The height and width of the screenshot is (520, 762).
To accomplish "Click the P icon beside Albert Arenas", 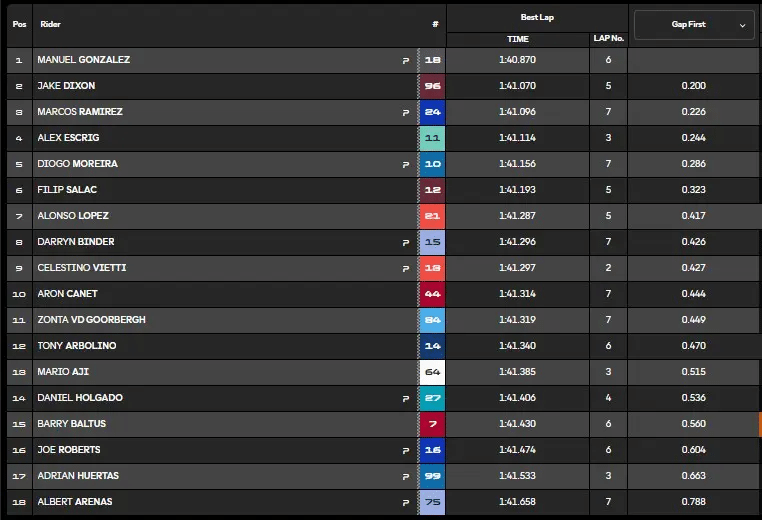I will click(x=405, y=502).
